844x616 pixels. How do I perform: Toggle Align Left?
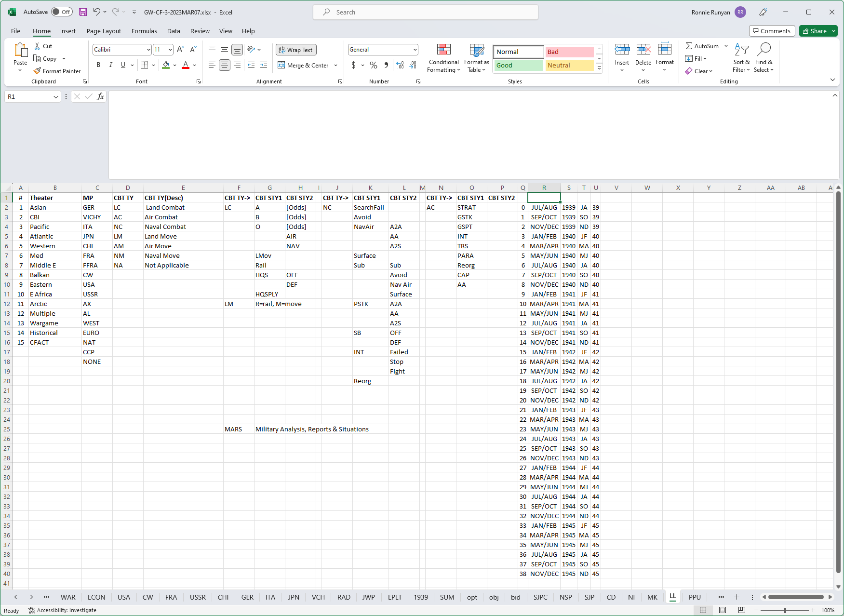coord(212,65)
